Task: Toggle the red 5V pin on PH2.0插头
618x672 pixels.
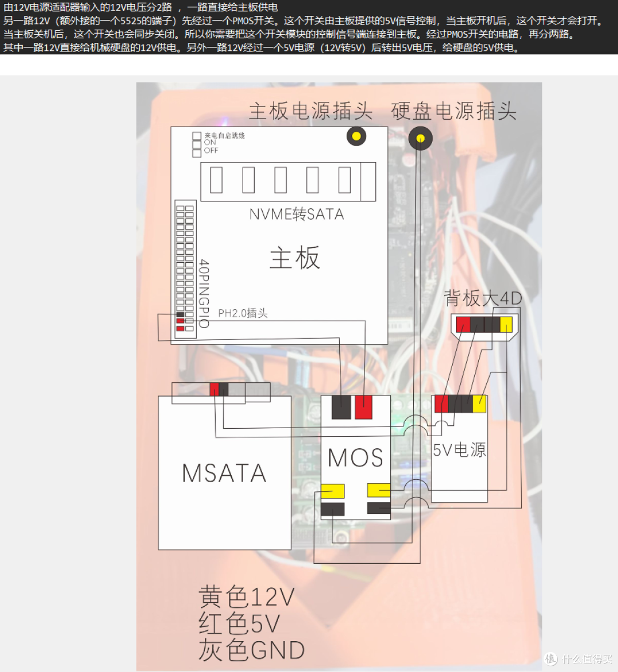Action: pyautogui.click(x=180, y=321)
